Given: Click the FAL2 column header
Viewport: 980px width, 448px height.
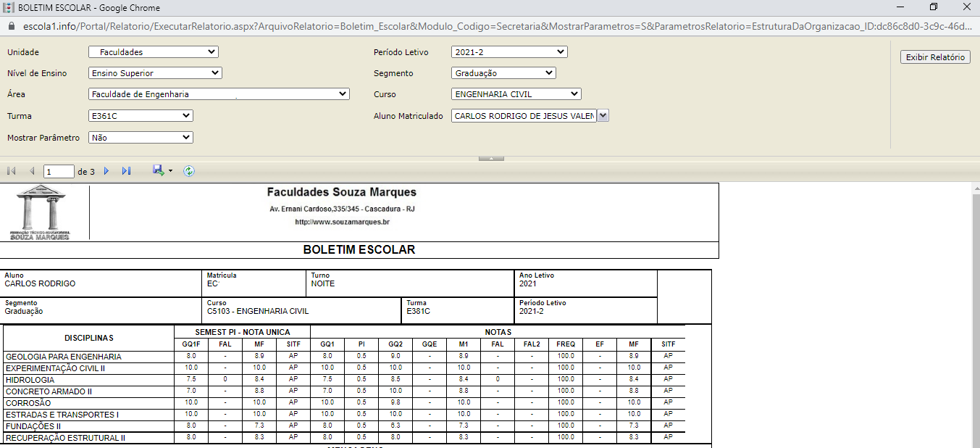Looking at the screenshot, I should (532, 344).
